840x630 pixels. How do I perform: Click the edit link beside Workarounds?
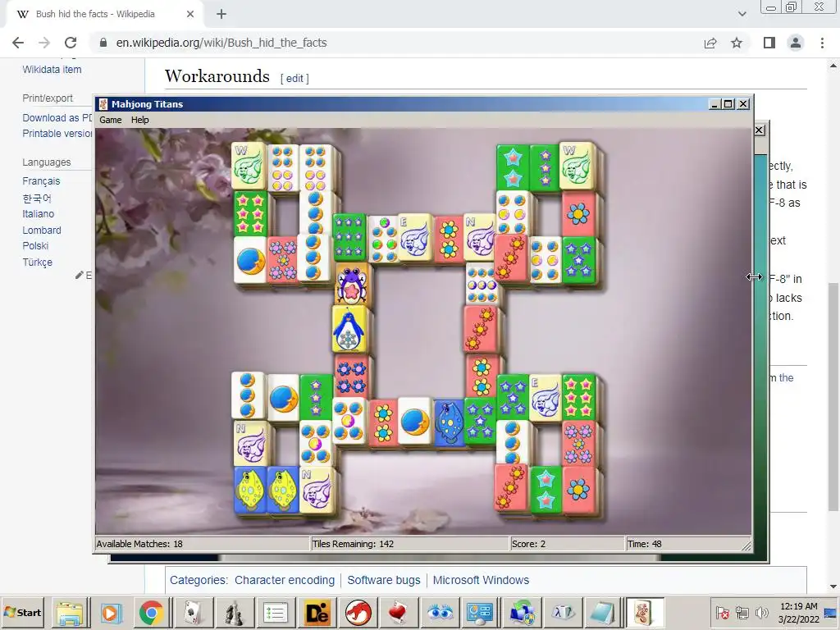click(x=294, y=78)
